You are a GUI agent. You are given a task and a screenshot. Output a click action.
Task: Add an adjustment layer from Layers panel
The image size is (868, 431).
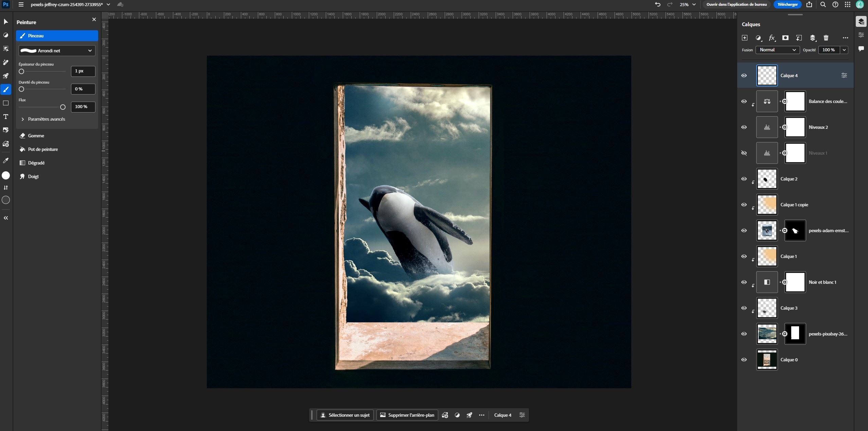758,38
